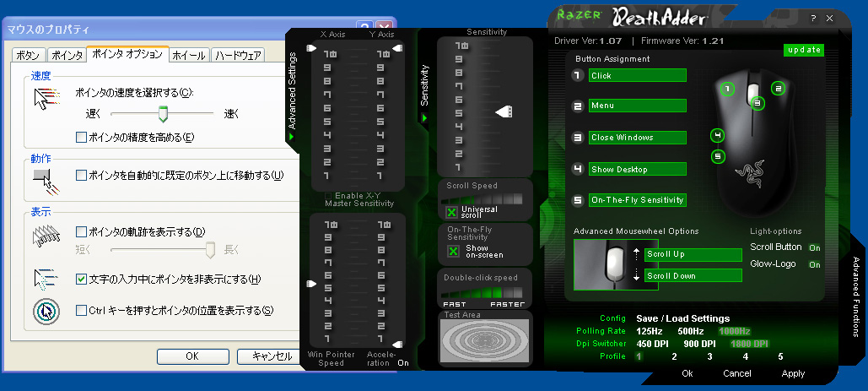Enable show pointer location with Ctrl checkbox (S)
The image size is (868, 391).
(x=81, y=310)
